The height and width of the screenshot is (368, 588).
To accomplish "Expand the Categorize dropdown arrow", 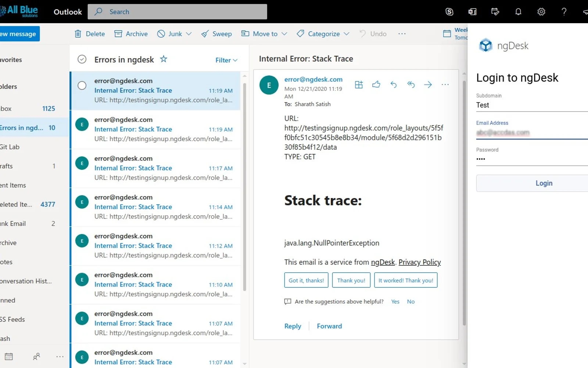I will pos(347,34).
